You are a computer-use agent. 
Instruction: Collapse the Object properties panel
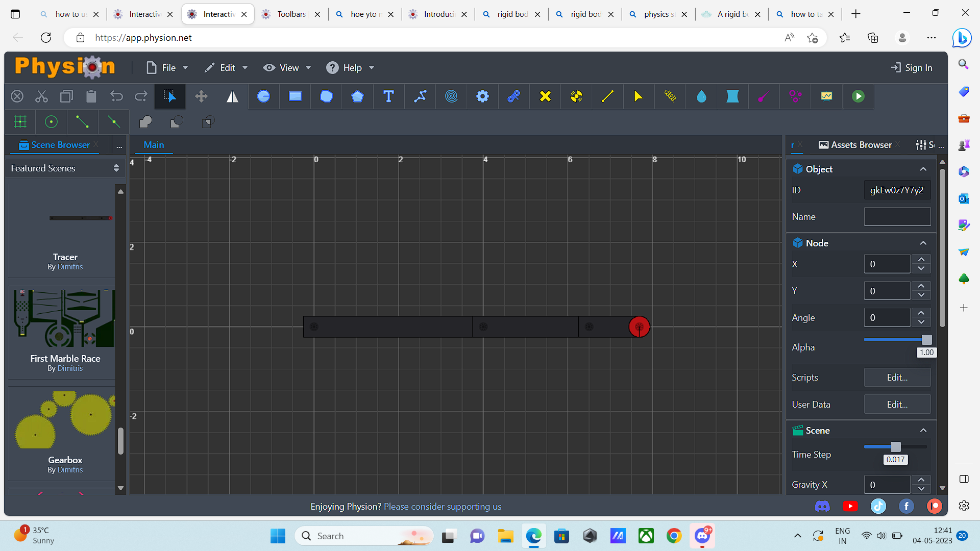(x=923, y=169)
